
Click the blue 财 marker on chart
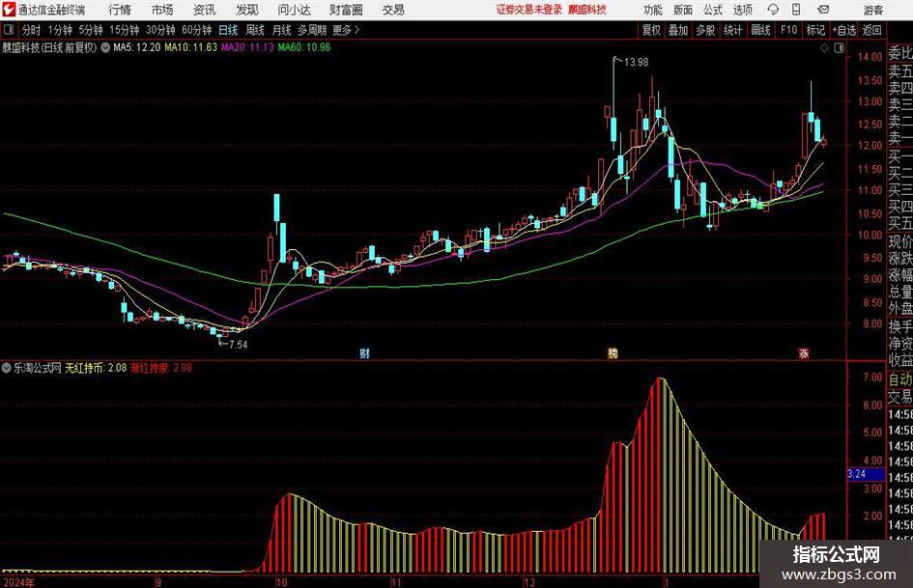tap(364, 352)
